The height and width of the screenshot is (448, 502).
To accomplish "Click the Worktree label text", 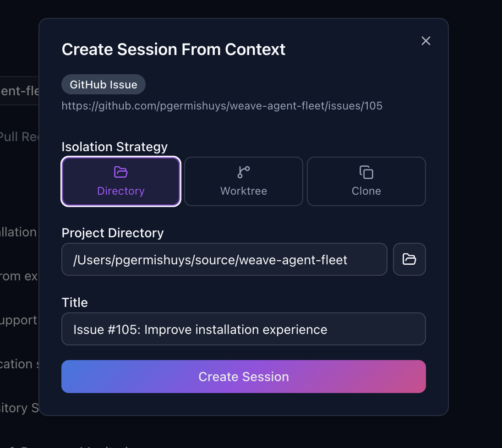I will coord(243,191).
